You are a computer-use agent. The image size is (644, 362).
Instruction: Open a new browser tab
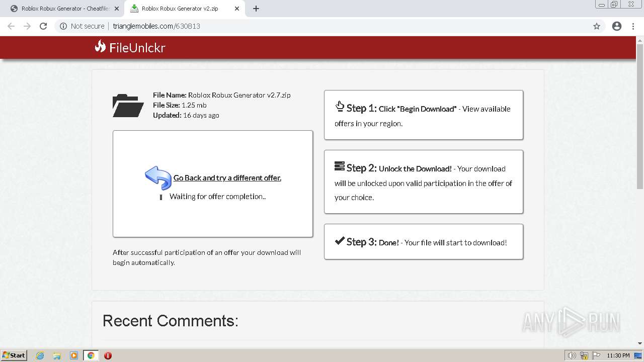pyautogui.click(x=256, y=9)
